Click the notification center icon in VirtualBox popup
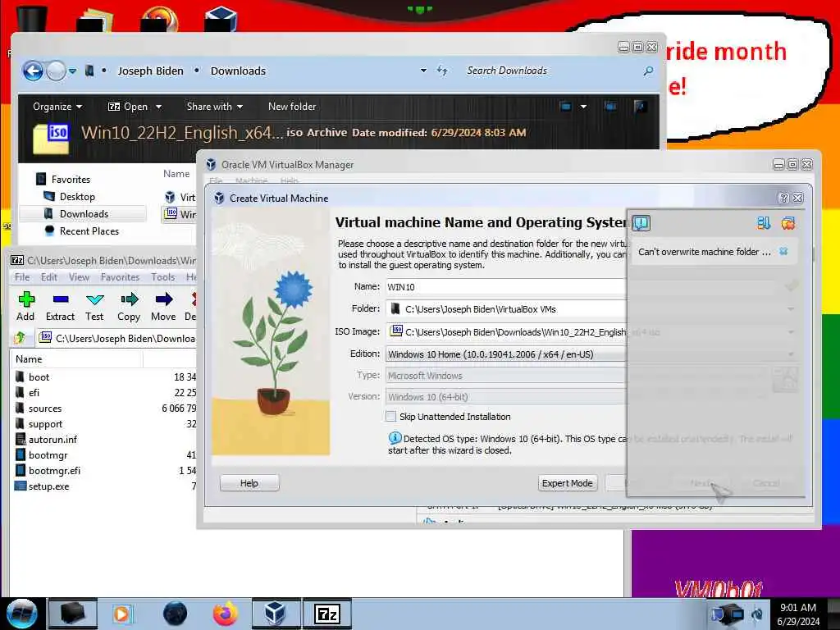This screenshot has width=840, height=630. tap(641, 222)
